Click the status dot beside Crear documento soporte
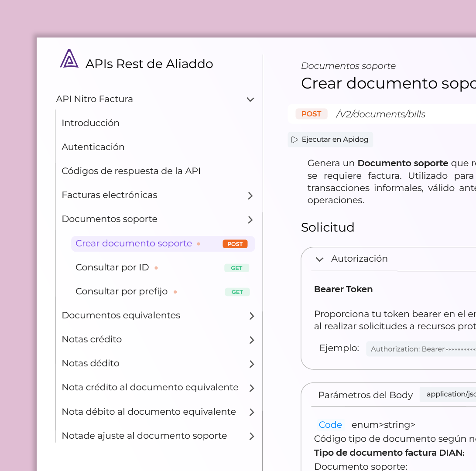 199,244
